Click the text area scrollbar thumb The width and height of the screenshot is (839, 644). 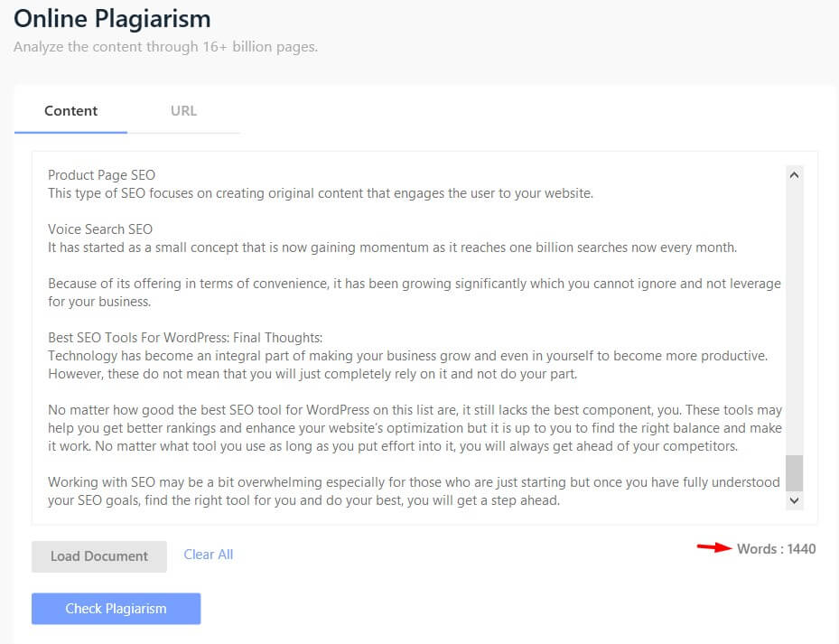tap(794, 472)
